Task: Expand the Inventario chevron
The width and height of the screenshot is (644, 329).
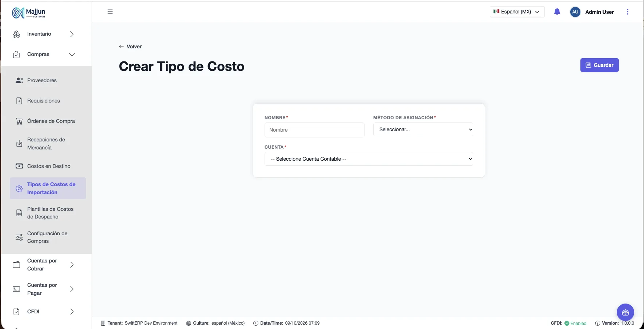Action: [72, 34]
